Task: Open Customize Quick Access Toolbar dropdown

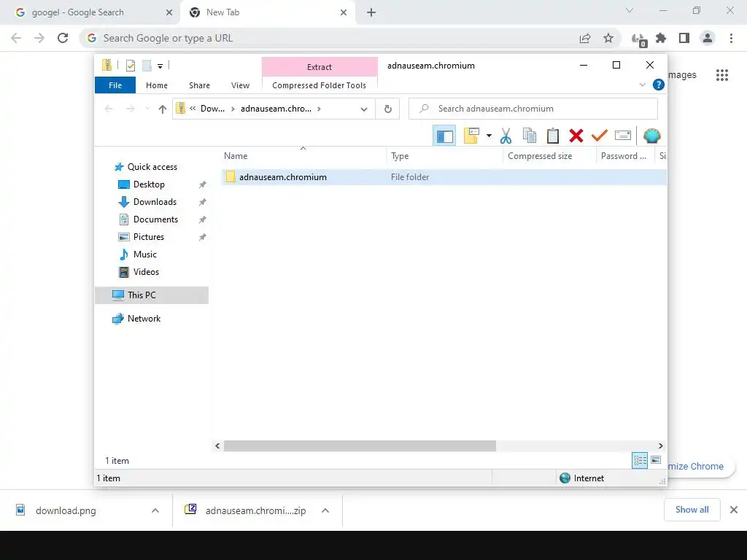Action: (160, 66)
